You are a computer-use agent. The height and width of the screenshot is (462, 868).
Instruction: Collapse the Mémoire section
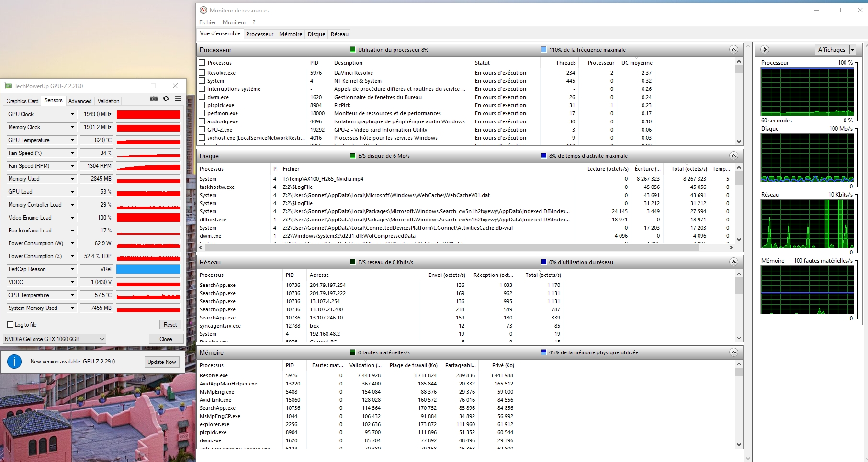coord(733,352)
